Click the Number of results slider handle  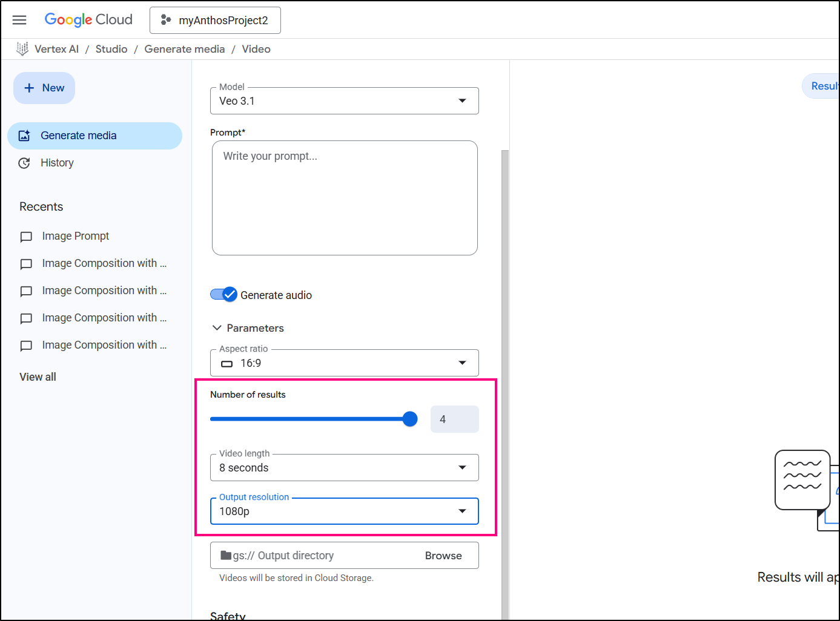(x=410, y=419)
